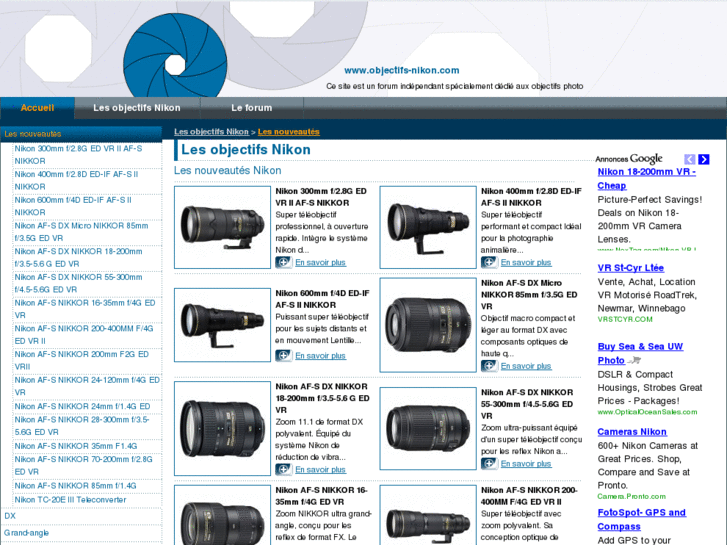Image resolution: width=727 pixels, height=545 pixels.
Task: Click the Nikon AF-S NIKKOR 200-400MM F/4G title
Action: click(529, 496)
